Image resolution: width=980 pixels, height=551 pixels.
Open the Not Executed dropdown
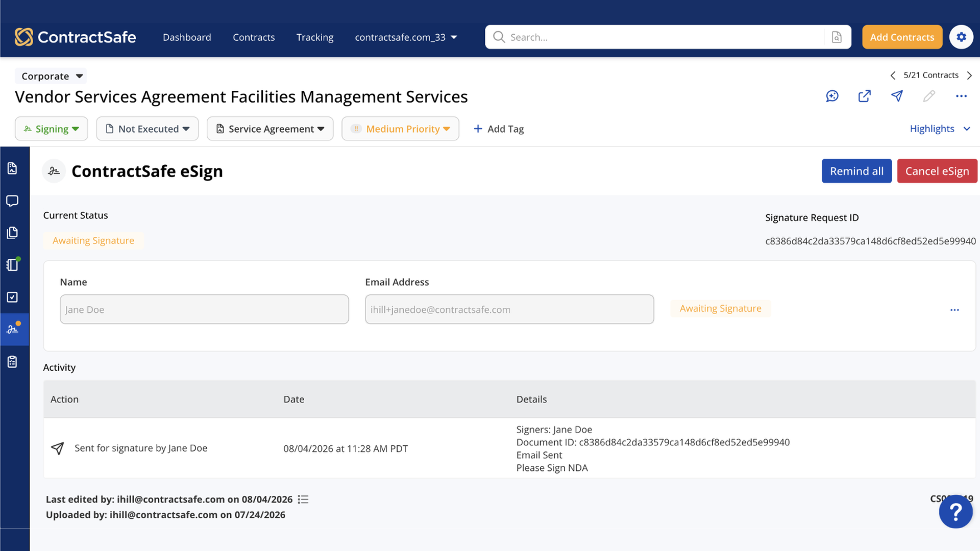point(148,129)
